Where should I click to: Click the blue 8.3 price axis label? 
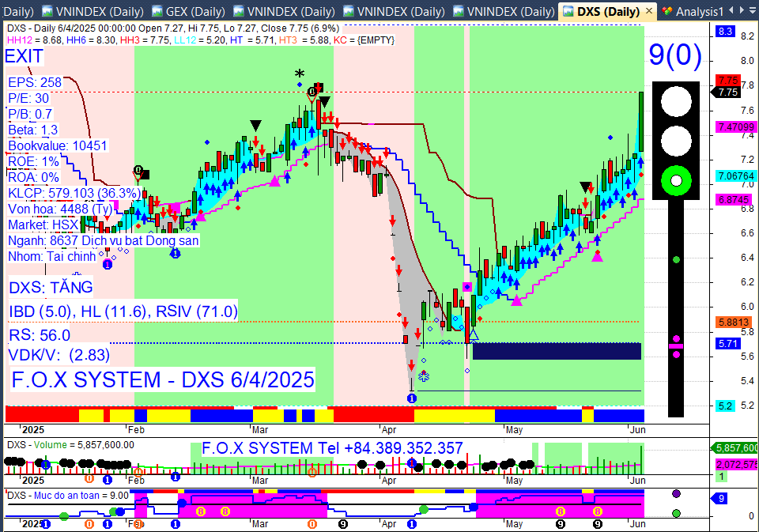click(725, 32)
